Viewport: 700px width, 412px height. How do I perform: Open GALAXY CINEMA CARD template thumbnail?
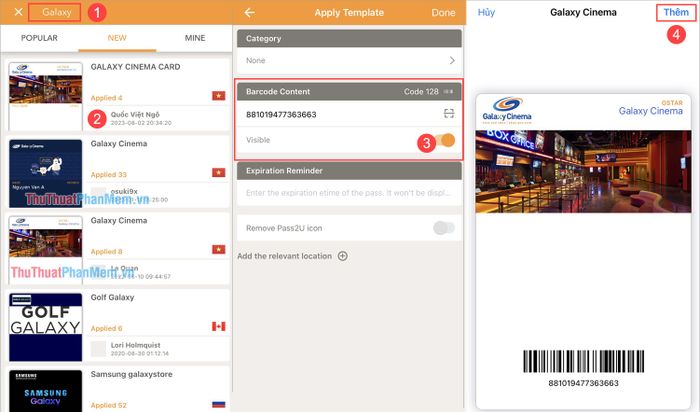point(46,96)
